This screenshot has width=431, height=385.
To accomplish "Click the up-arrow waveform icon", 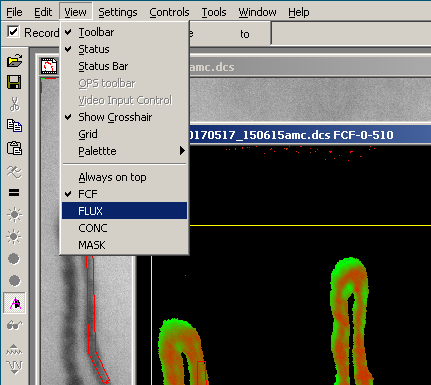I will click(14, 349).
